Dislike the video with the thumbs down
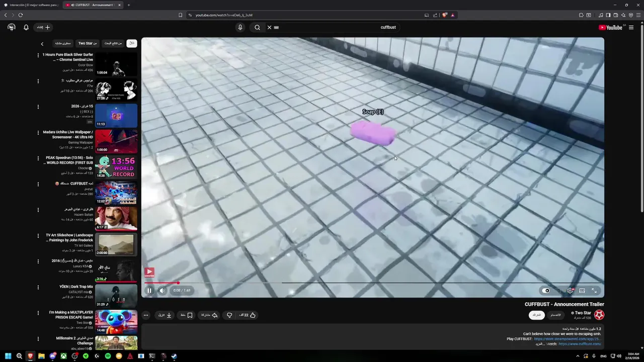Viewport: 644px width, 362px height. (229, 315)
